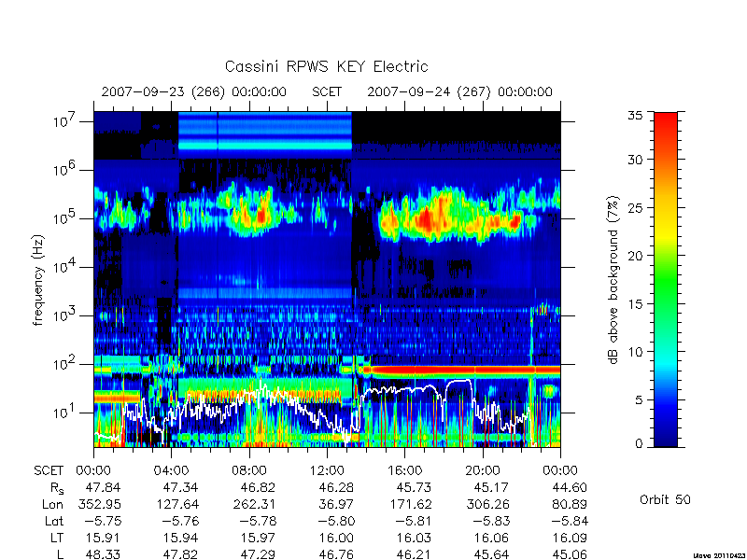Viewport: 747px width, 560px height.
Task: Select the local time value "15.97"
Action: [258, 539]
